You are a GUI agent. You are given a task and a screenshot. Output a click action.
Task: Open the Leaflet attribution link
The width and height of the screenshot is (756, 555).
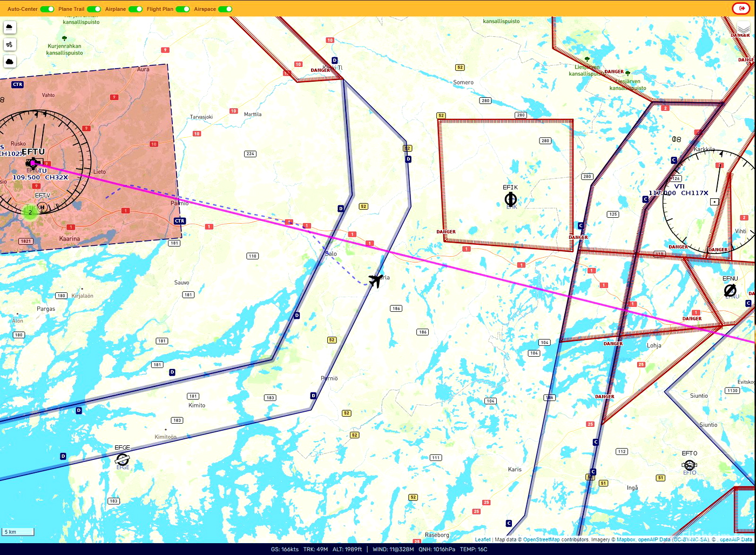(483, 539)
